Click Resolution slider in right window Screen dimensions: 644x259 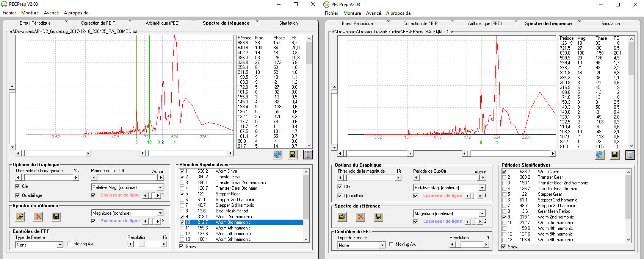pyautogui.click(x=470, y=245)
